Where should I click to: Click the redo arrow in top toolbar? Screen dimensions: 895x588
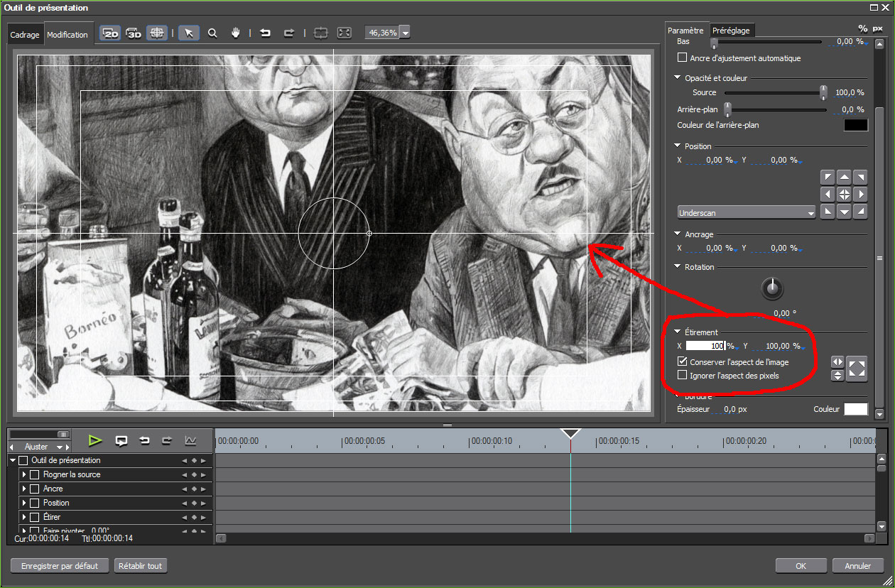click(288, 33)
